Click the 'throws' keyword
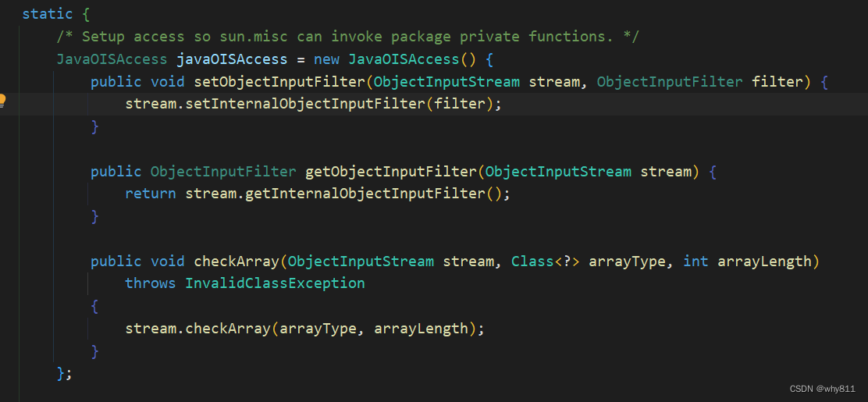The image size is (868, 402). point(150,283)
